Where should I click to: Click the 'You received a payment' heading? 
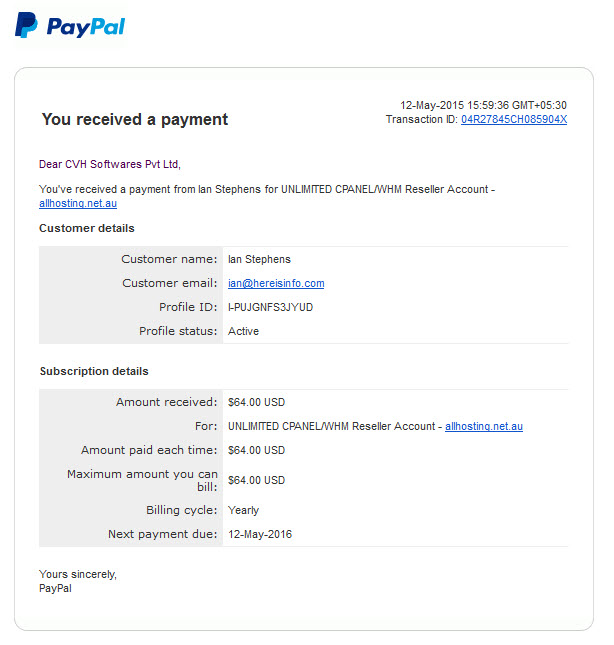tap(134, 119)
